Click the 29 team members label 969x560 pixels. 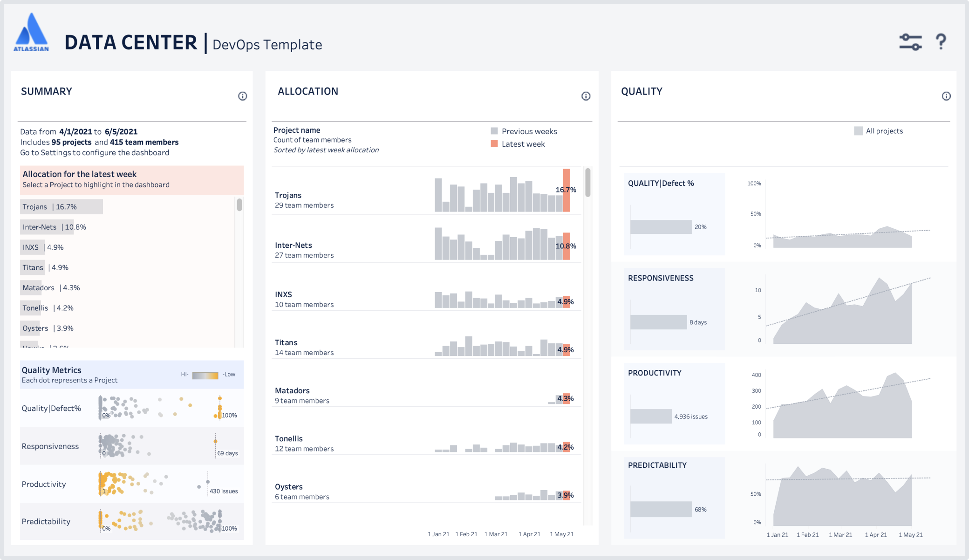(x=304, y=205)
